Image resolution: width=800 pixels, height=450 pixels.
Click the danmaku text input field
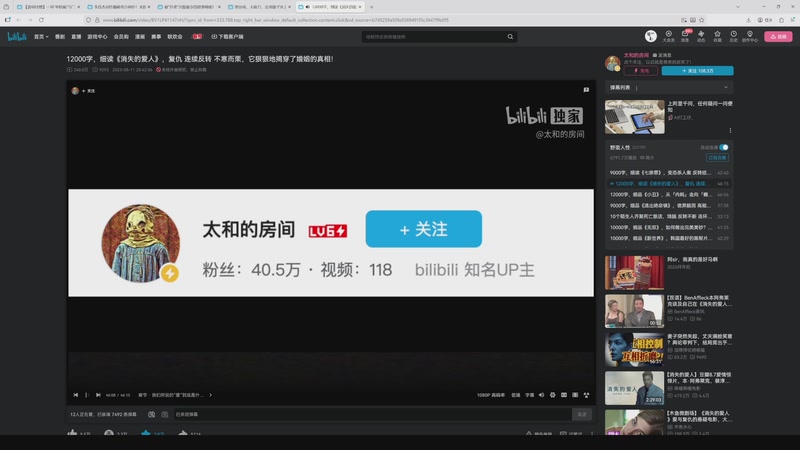tap(372, 414)
